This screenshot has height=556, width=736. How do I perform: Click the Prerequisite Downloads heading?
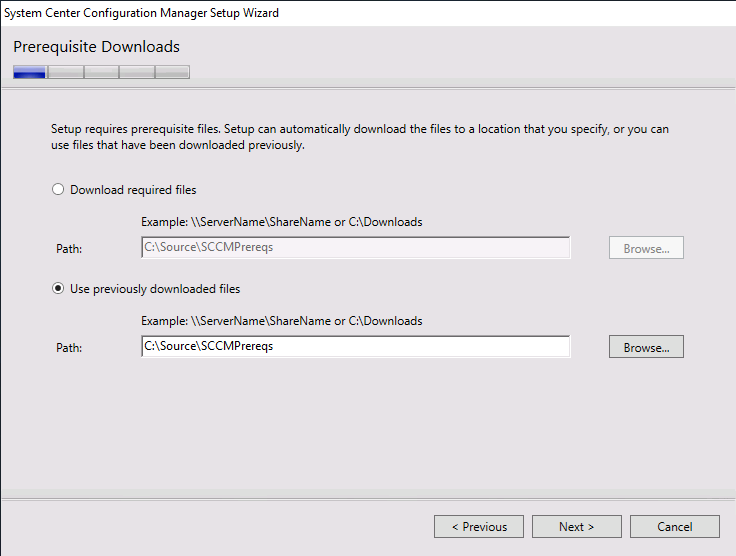point(96,46)
